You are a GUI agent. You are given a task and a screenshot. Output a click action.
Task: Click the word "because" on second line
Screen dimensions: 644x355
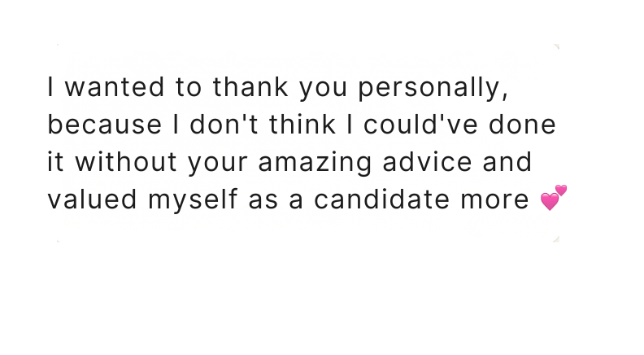[105, 125]
